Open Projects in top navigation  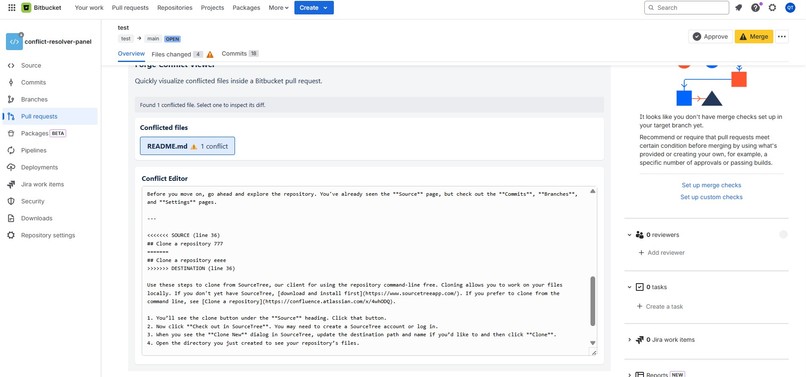tap(212, 8)
